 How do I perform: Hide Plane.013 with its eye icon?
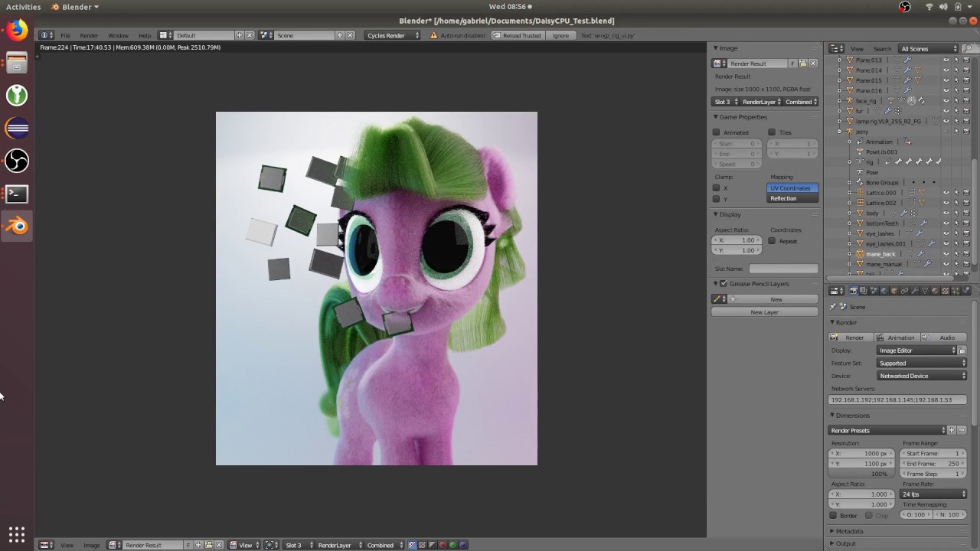point(946,60)
